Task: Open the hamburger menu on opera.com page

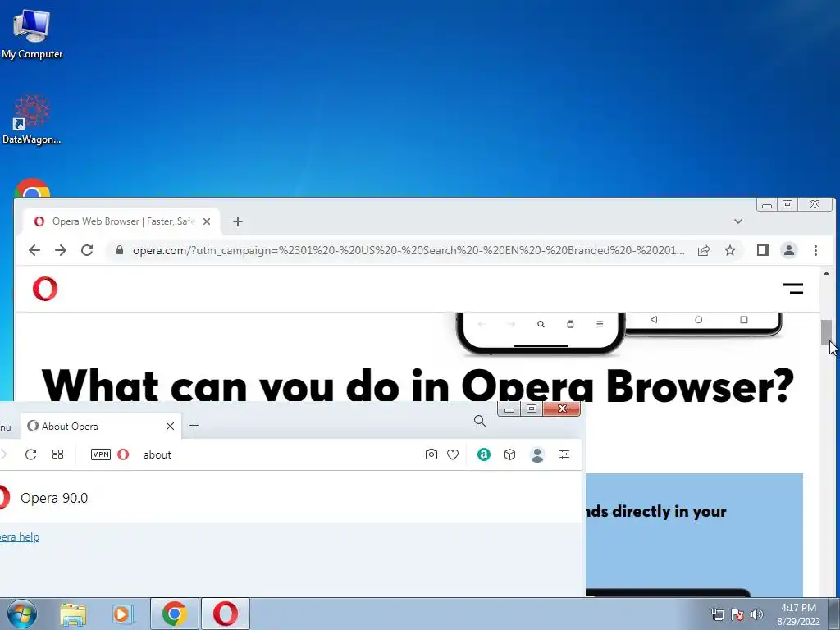Action: [x=793, y=289]
